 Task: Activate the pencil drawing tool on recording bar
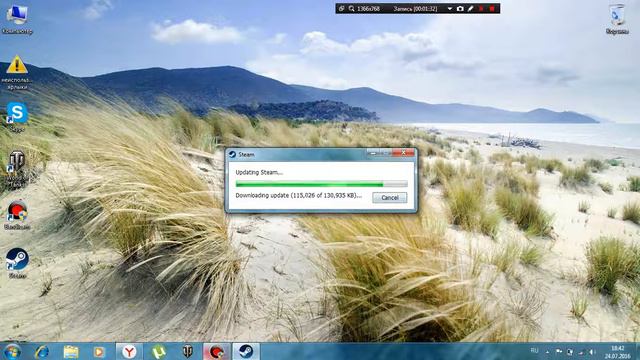471,9
